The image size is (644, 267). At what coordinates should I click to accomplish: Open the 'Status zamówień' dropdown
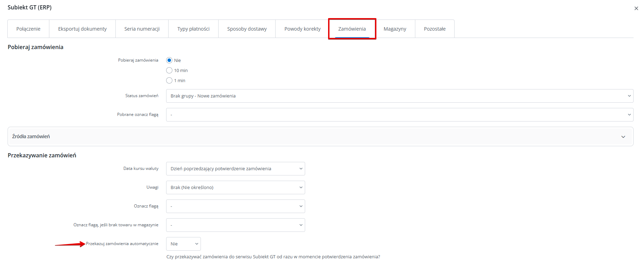(399, 96)
